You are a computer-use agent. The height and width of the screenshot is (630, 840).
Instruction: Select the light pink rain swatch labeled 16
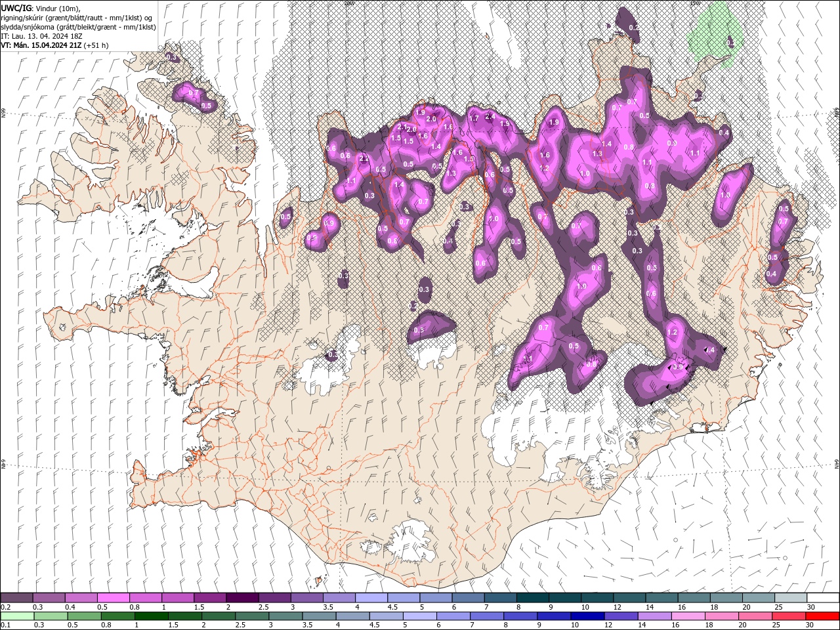(687, 616)
